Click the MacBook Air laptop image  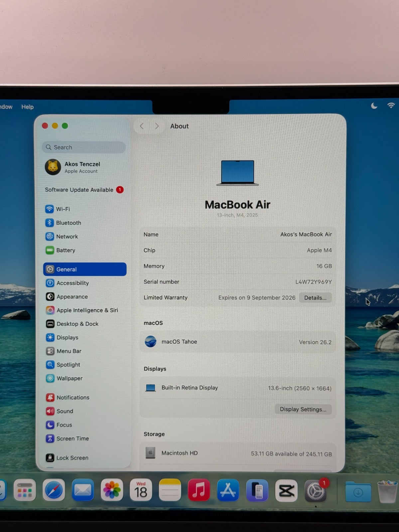[237, 173]
